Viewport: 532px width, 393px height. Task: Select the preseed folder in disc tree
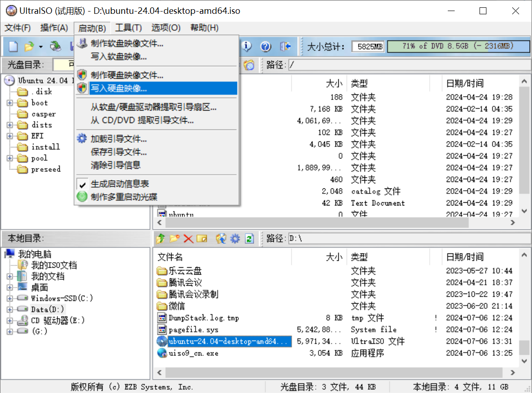(46, 169)
